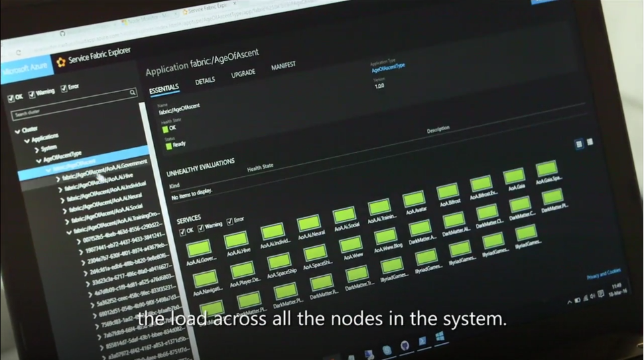Viewport: 644px width, 360px height.
Task: Open the AoA.Ai.Social service tile
Action: point(344,215)
